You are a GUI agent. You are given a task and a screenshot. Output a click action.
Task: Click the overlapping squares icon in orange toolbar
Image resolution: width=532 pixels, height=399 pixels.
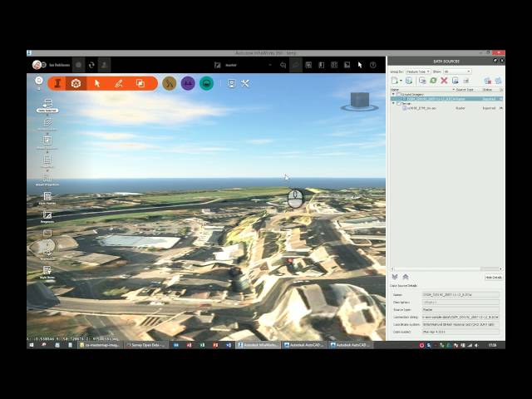point(140,83)
